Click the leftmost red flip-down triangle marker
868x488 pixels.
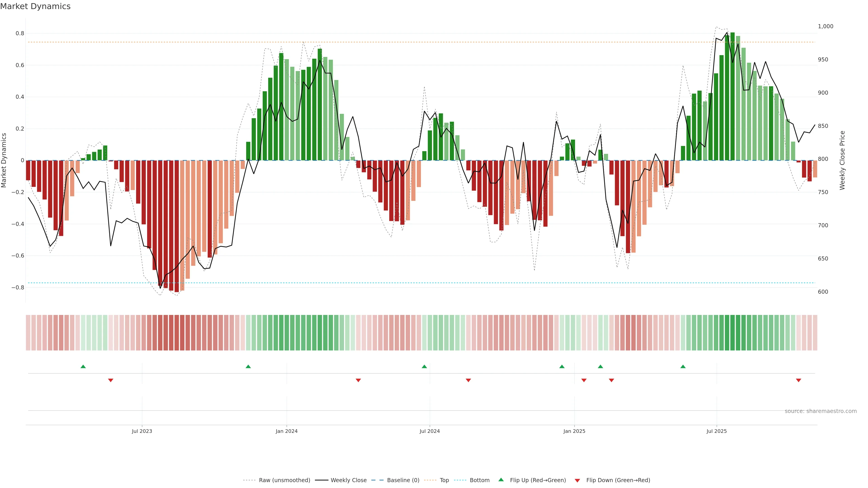point(111,380)
